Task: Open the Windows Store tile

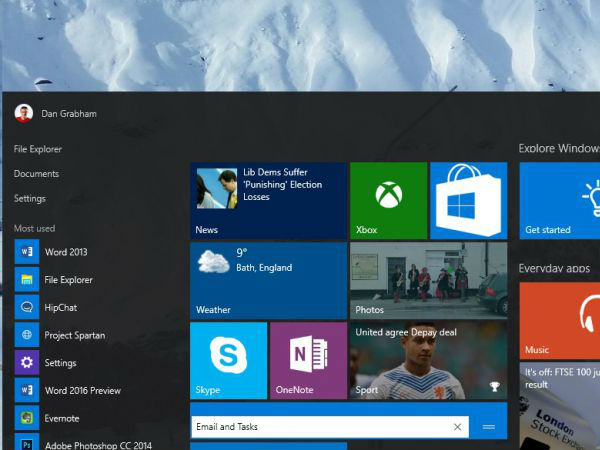Action: (468, 201)
